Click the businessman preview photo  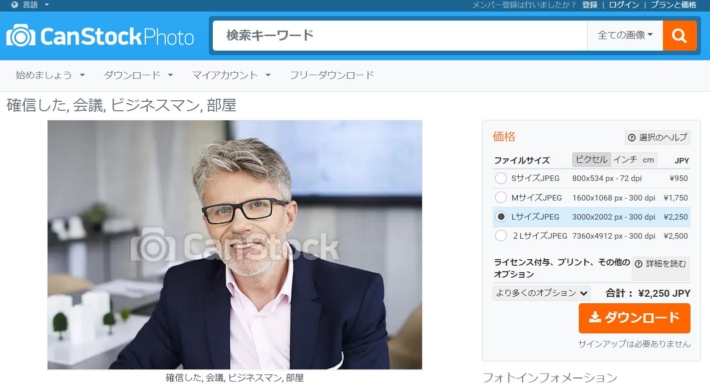235,245
